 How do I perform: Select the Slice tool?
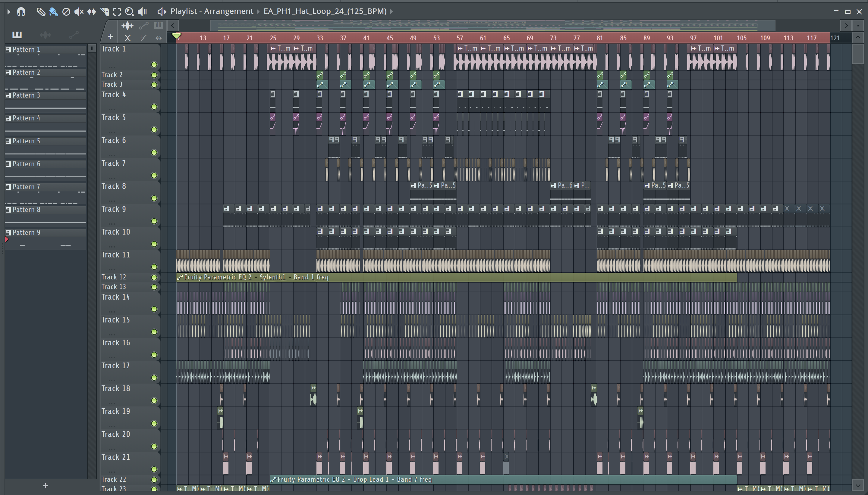coord(105,11)
